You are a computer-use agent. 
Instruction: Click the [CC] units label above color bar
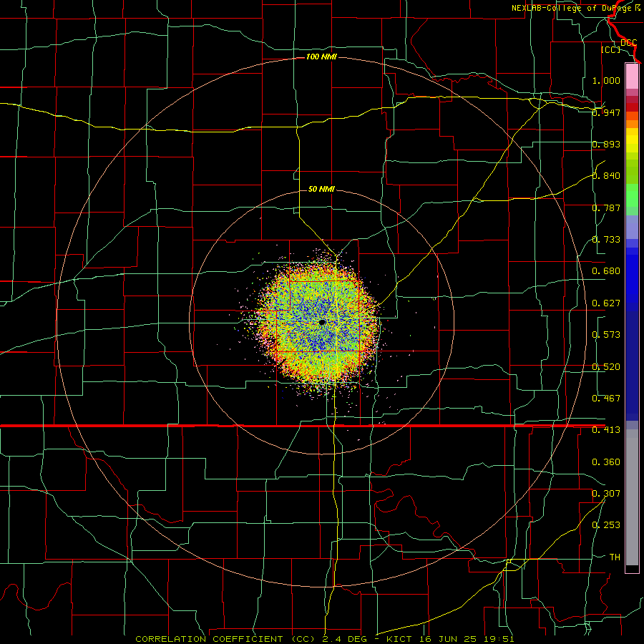(611, 49)
